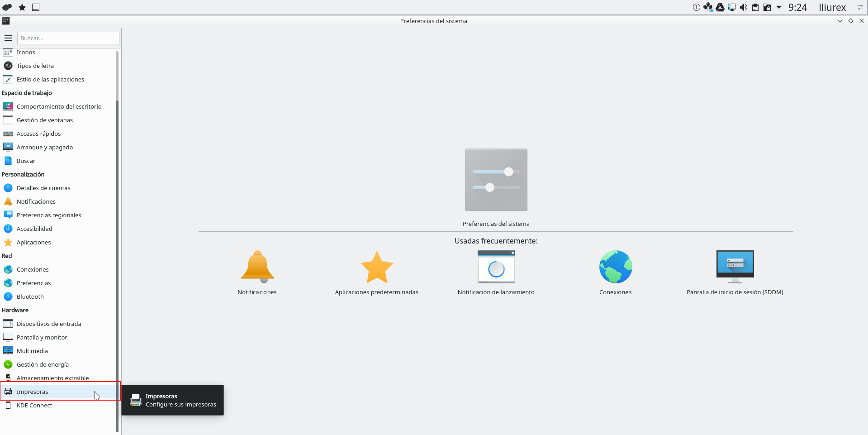Image resolution: width=868 pixels, height=435 pixels.
Task: Click the volume icon in system tray
Action: pyautogui.click(x=744, y=7)
